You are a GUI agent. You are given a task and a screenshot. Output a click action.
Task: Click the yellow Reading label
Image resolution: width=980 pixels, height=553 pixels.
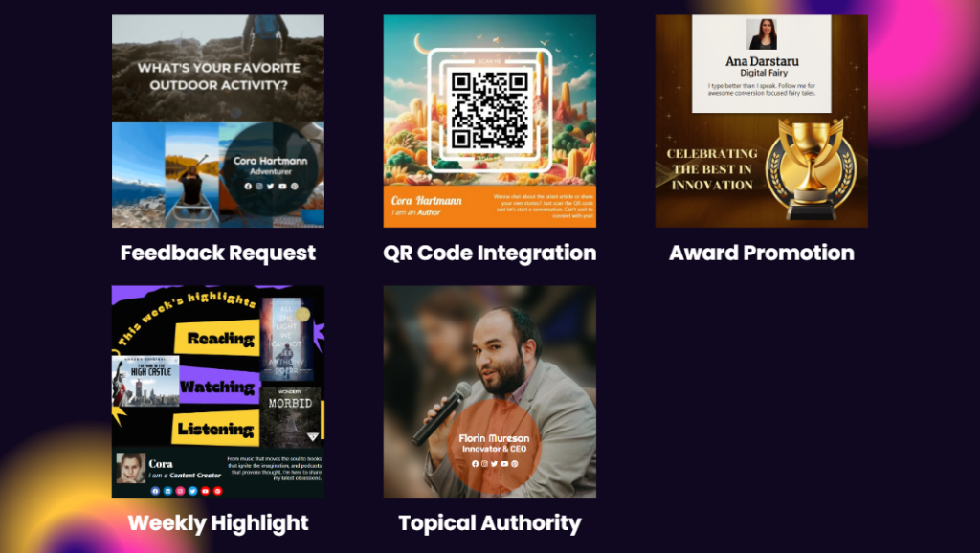217,338
